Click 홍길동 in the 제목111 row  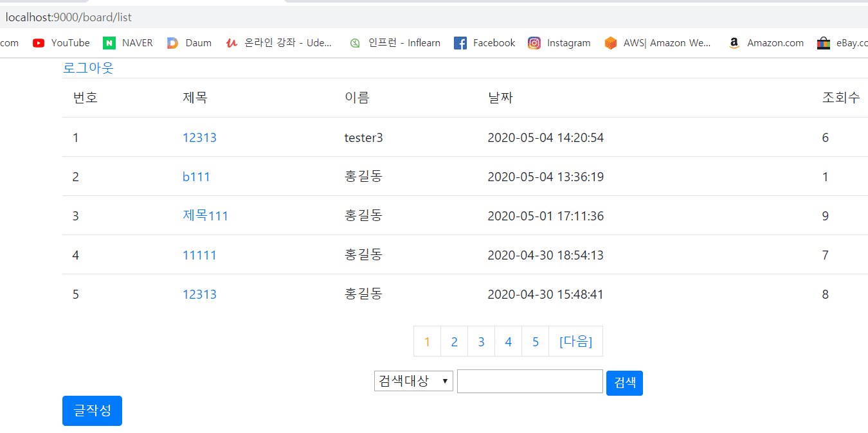pyautogui.click(x=363, y=216)
